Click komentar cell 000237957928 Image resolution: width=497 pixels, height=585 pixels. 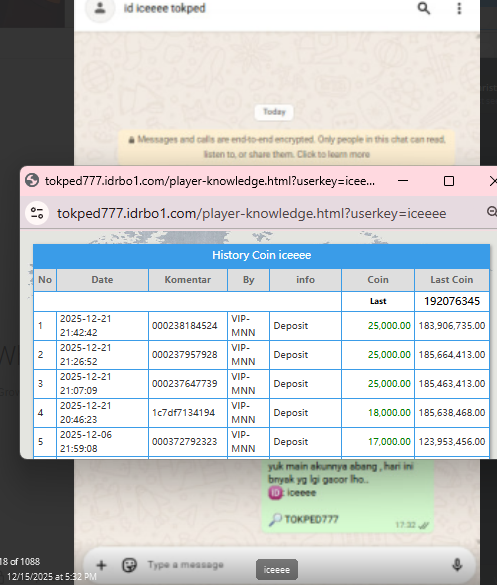tap(188, 355)
